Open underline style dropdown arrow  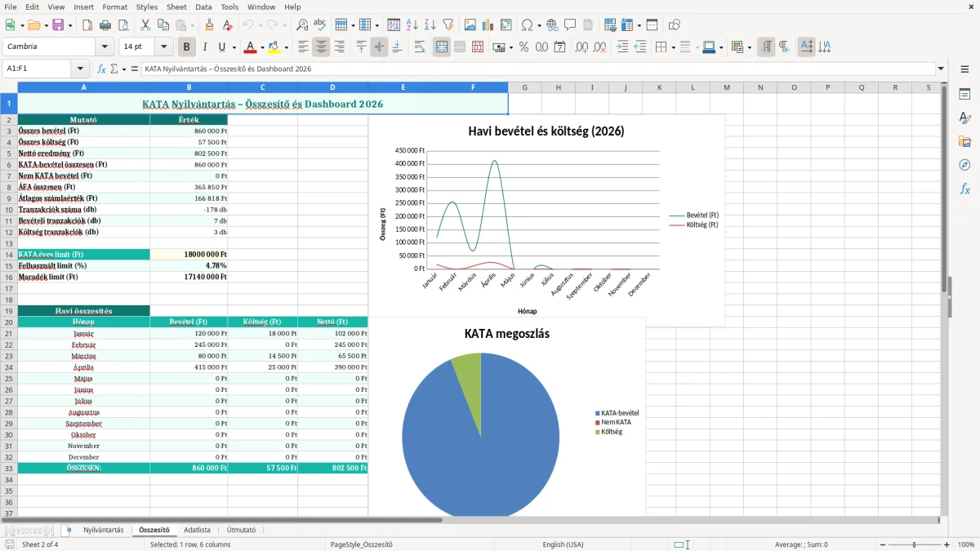234,47
